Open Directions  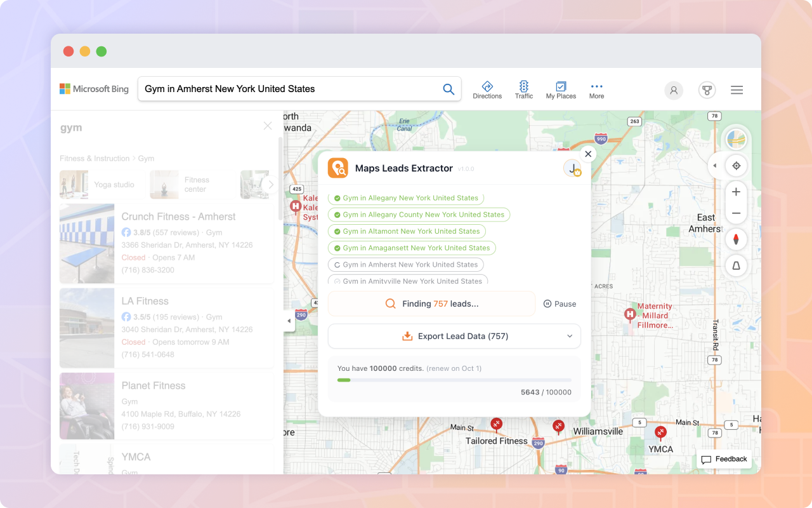487,90
